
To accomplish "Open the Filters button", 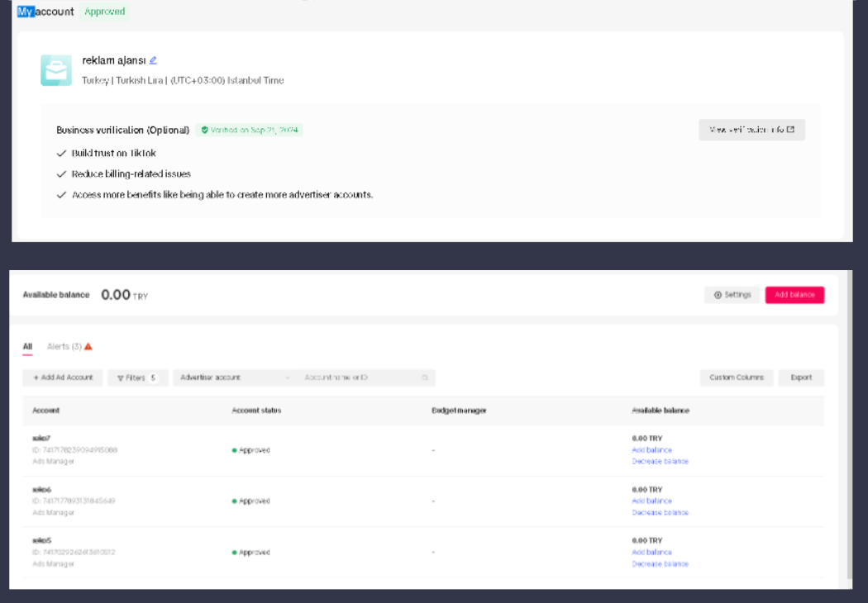I will (x=138, y=377).
